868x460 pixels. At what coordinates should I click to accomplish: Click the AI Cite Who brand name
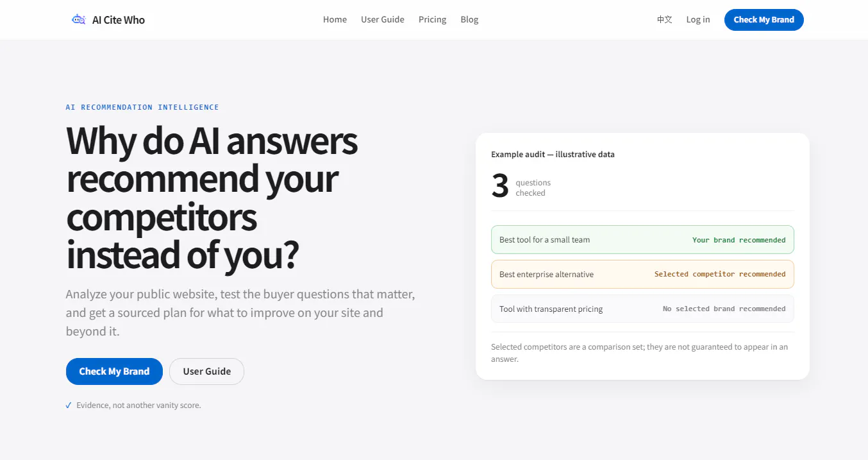point(119,20)
